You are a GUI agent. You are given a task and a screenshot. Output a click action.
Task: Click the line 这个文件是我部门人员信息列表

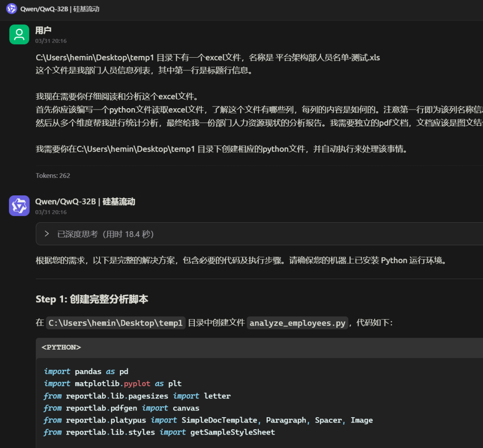(x=144, y=71)
